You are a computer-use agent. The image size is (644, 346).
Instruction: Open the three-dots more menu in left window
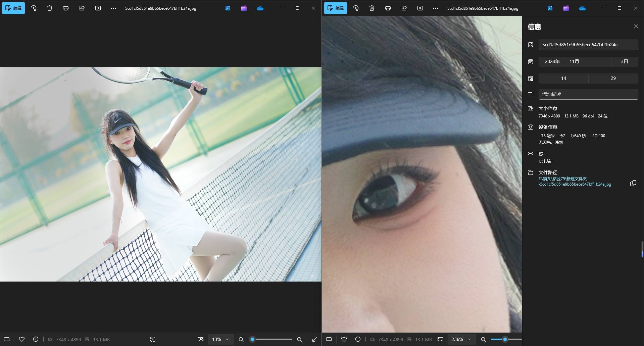pos(113,8)
